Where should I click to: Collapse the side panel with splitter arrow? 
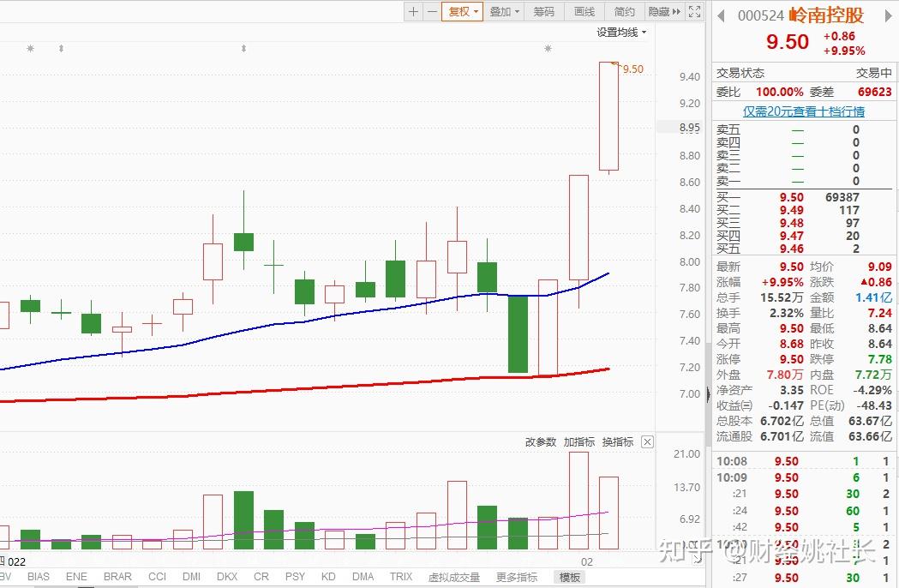tap(708, 396)
